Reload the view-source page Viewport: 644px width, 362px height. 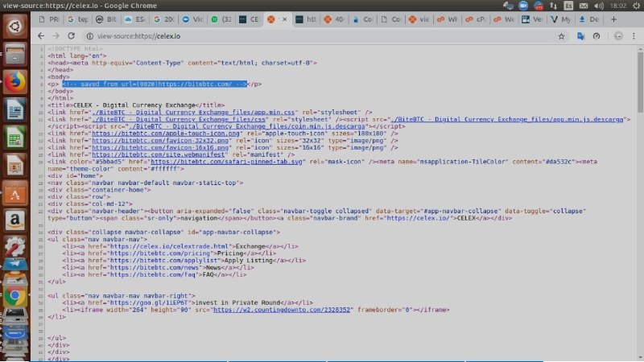pyautogui.click(x=71, y=36)
